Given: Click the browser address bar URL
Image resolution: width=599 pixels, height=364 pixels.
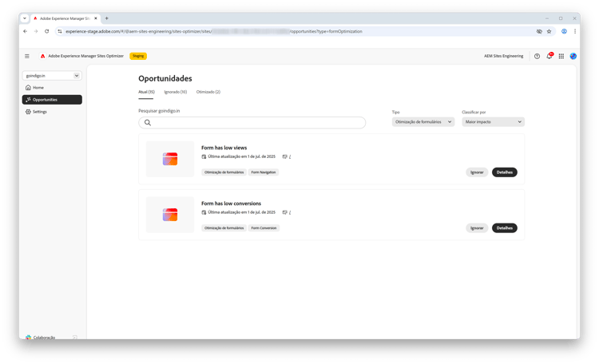Looking at the screenshot, I should (213, 31).
